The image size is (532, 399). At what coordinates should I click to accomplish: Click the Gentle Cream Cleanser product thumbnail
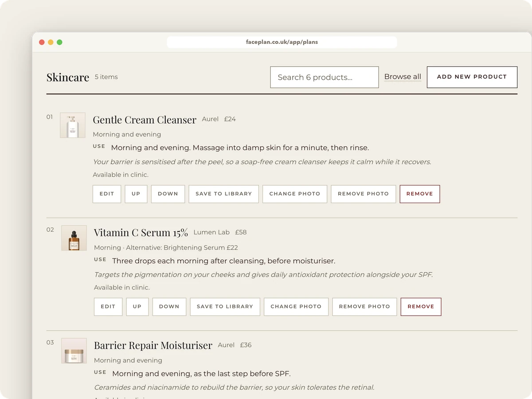click(73, 125)
